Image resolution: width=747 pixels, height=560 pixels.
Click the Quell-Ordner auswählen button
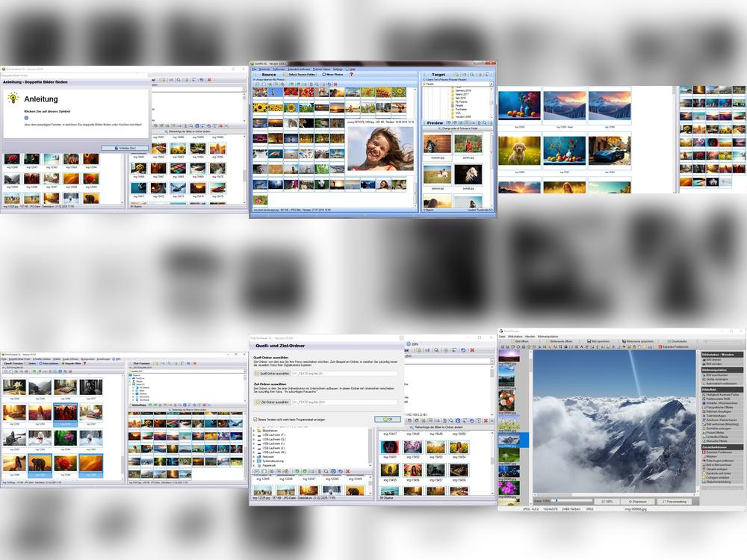click(272, 373)
